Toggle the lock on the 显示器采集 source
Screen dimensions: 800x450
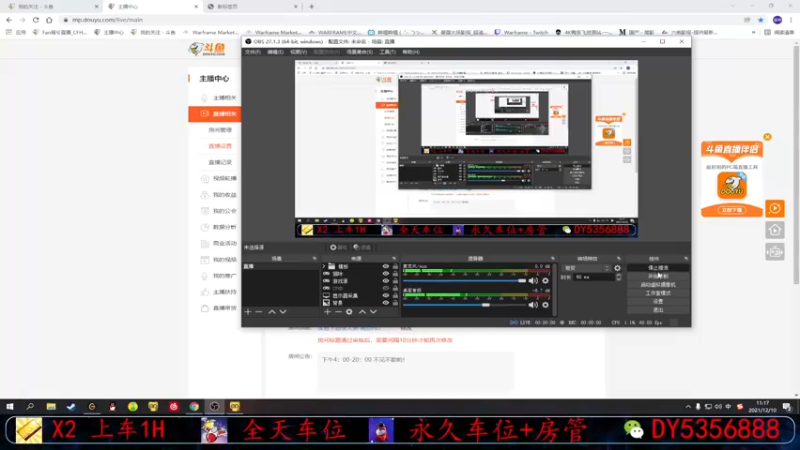coord(395,295)
